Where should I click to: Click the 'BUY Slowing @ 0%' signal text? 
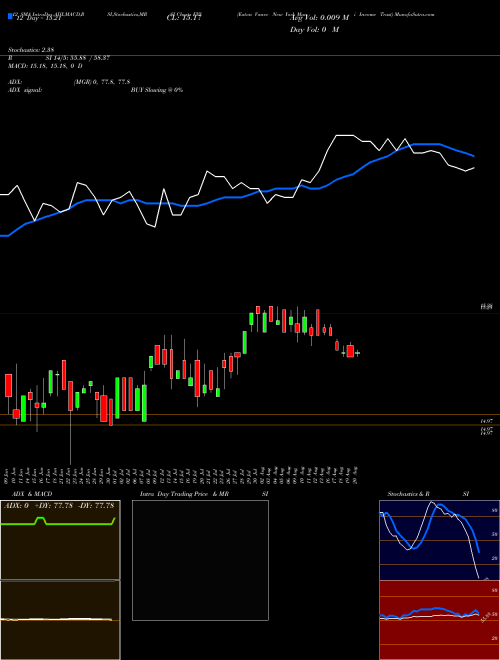point(157,90)
